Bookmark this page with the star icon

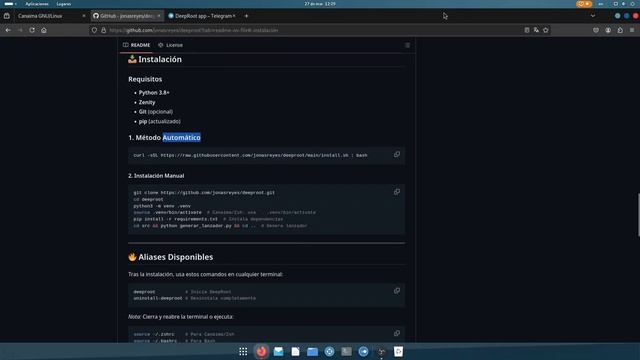(x=546, y=30)
